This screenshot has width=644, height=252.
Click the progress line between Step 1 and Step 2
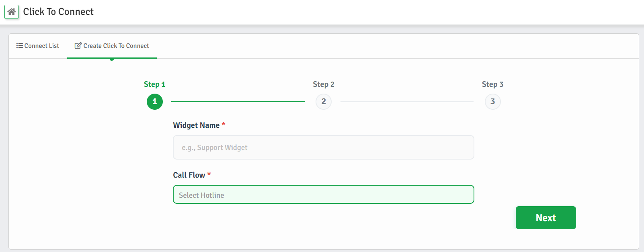pos(238,101)
